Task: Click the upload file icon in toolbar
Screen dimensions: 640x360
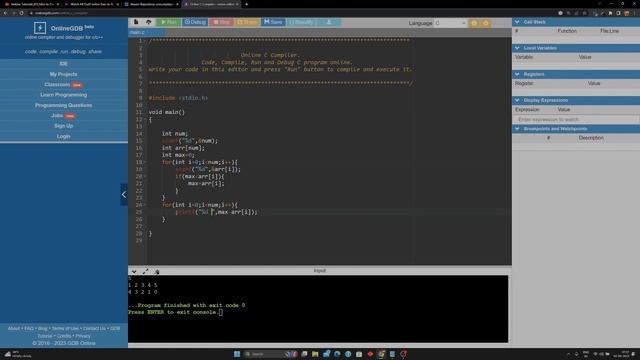Action: (149, 22)
